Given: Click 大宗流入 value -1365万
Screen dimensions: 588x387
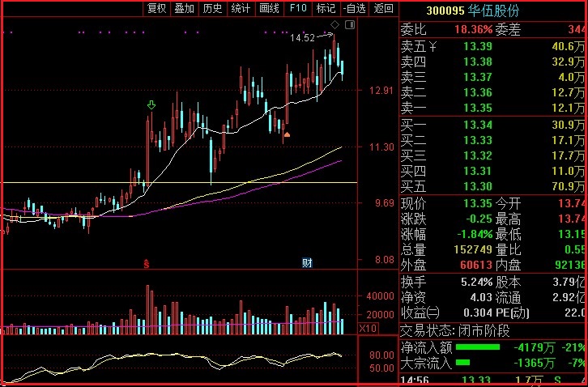Looking at the screenshot, I should tap(534, 363).
